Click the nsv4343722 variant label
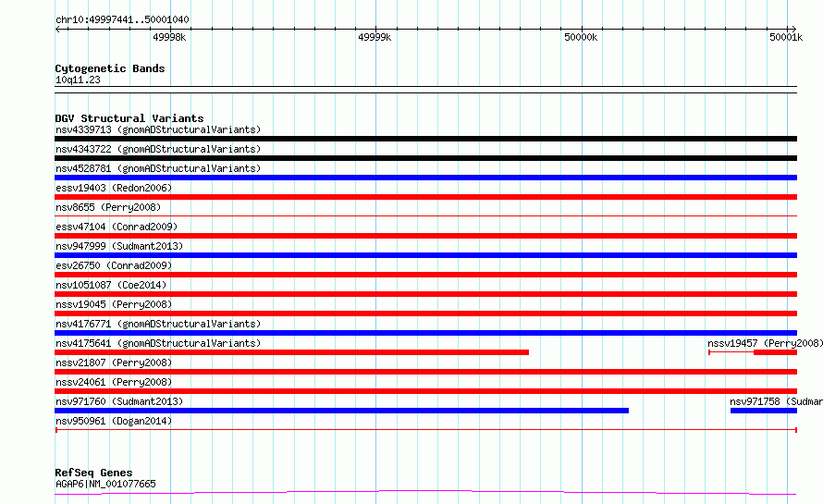 [158, 149]
